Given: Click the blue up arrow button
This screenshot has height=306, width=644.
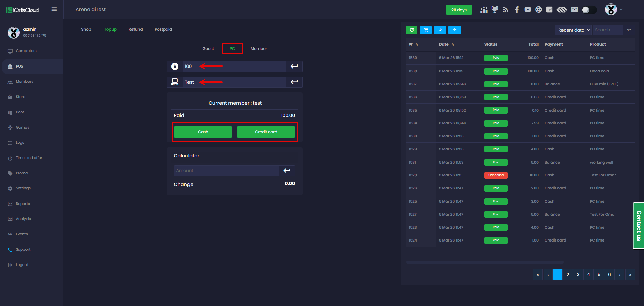Looking at the screenshot, I should [x=454, y=30].
